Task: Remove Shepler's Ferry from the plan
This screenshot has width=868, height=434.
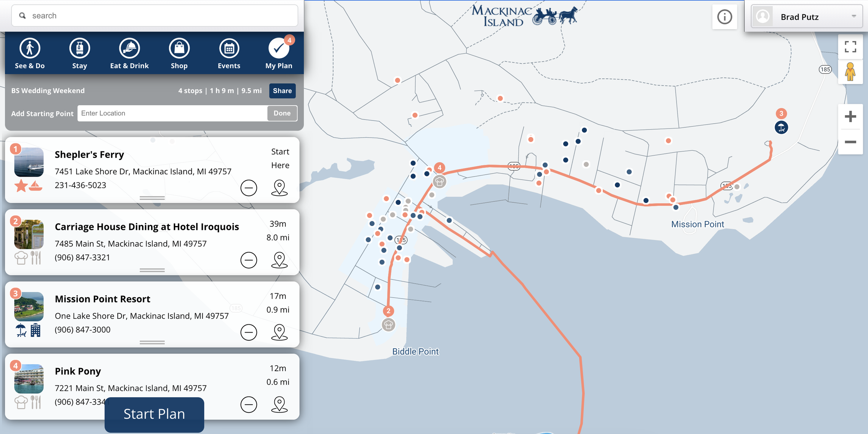Action: [x=249, y=188]
